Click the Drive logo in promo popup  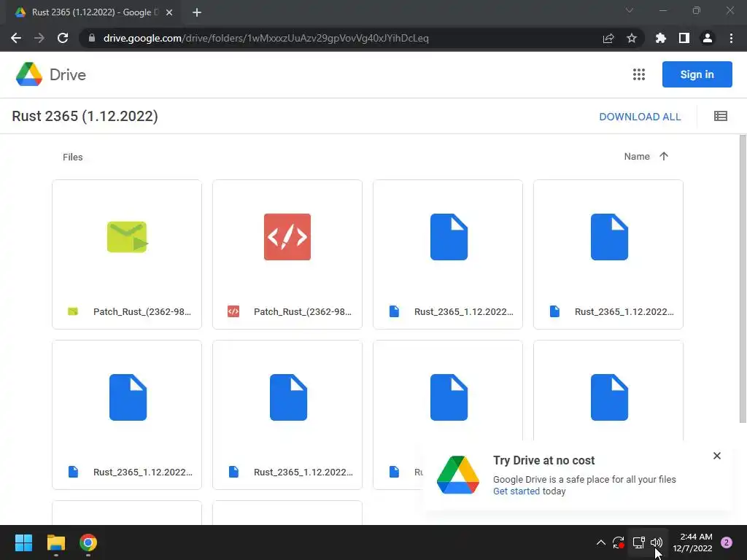tap(458, 475)
